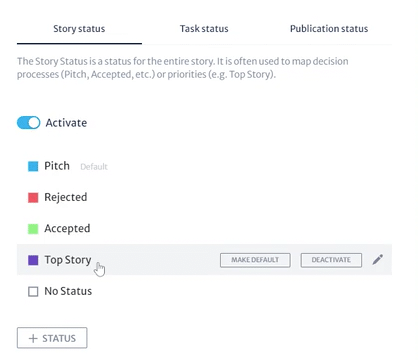Screen dimensions: 418x360
Task: Select the Pitch status row
Action: pos(204,166)
